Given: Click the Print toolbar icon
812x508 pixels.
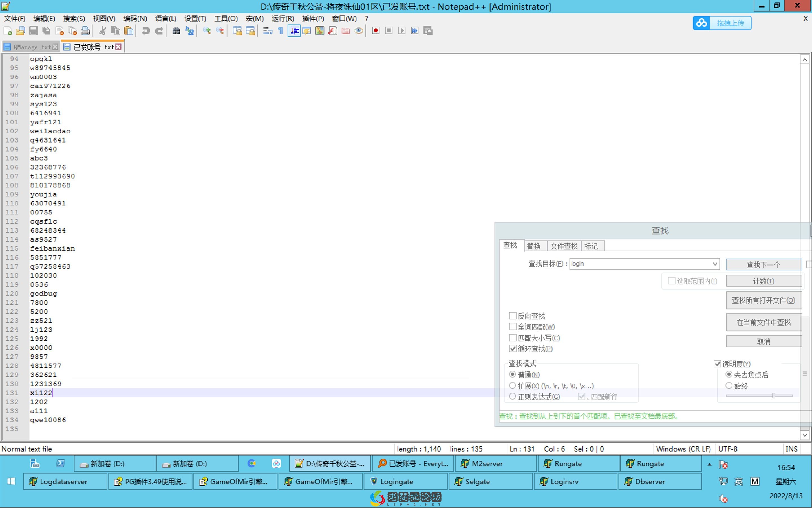Looking at the screenshot, I should [85, 31].
